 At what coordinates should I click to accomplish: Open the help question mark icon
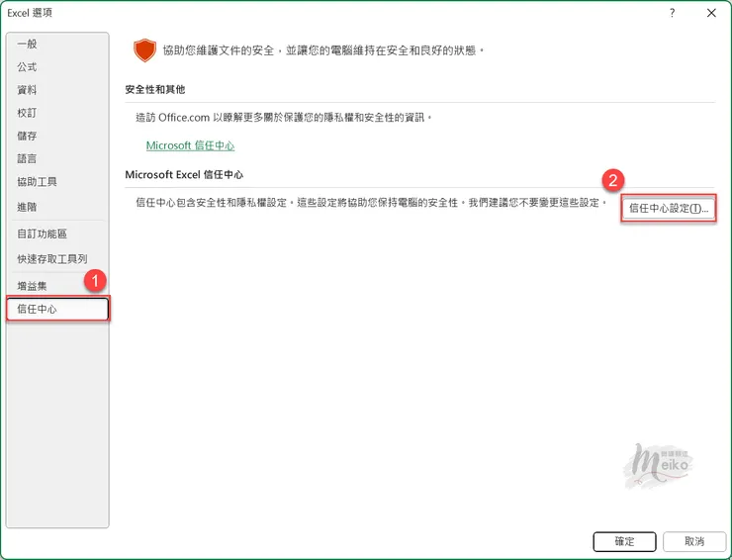673,13
